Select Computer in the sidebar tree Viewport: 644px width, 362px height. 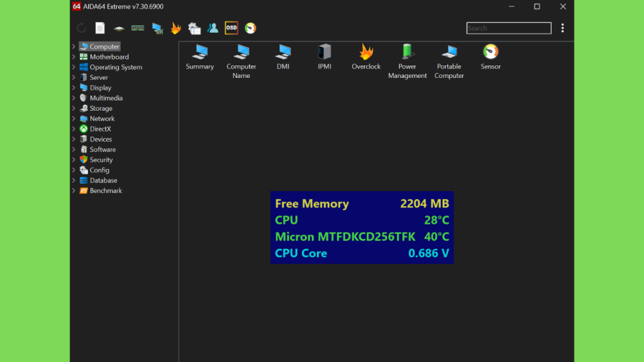(x=100, y=47)
